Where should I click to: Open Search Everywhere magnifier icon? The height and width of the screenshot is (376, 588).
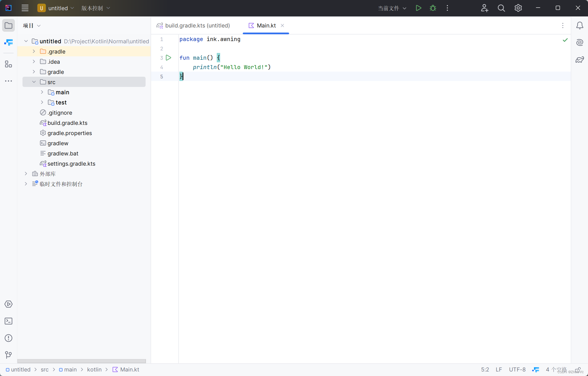[x=501, y=8]
